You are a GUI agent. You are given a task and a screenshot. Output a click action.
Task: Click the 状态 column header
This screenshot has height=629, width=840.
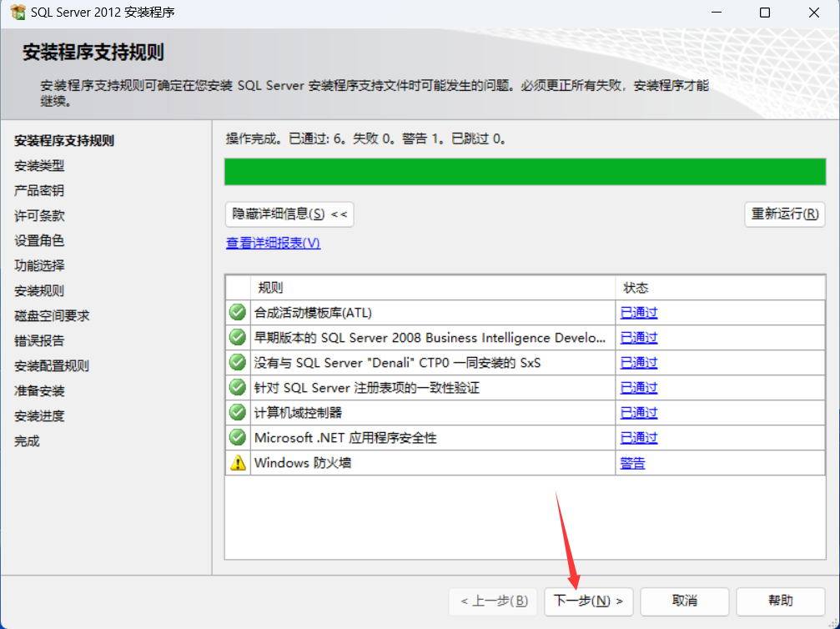[x=721, y=288]
